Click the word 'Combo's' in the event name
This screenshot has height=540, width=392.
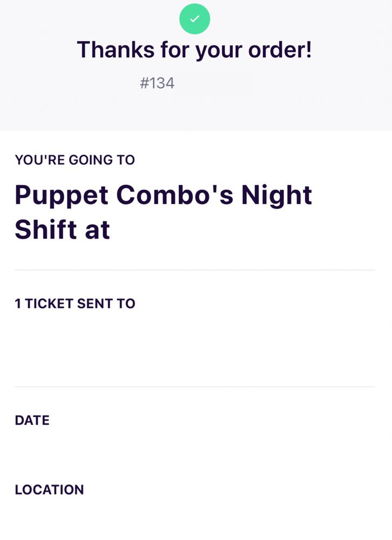175,195
